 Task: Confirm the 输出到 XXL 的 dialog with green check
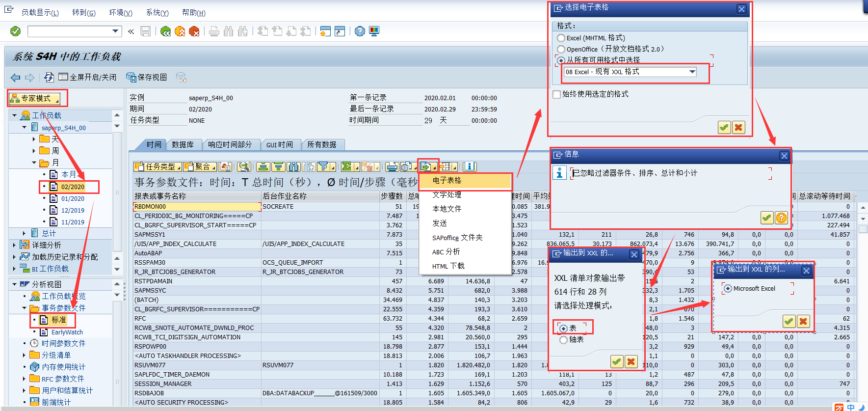pos(617,362)
